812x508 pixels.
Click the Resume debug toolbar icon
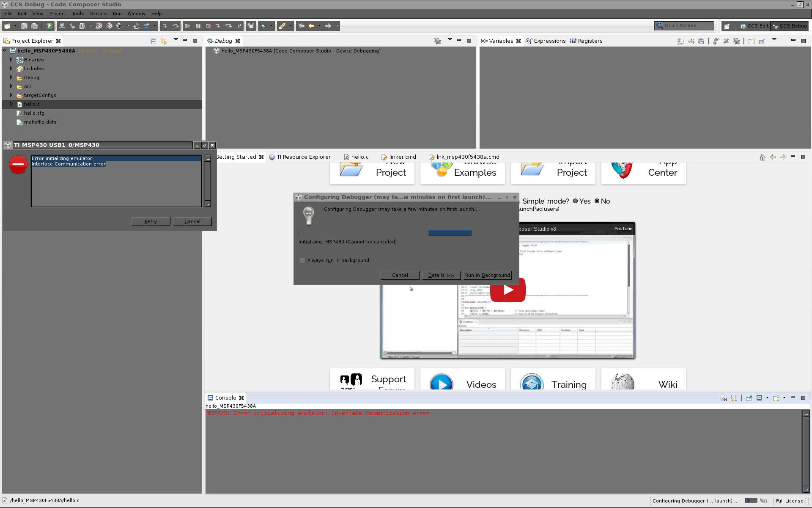tap(188, 26)
